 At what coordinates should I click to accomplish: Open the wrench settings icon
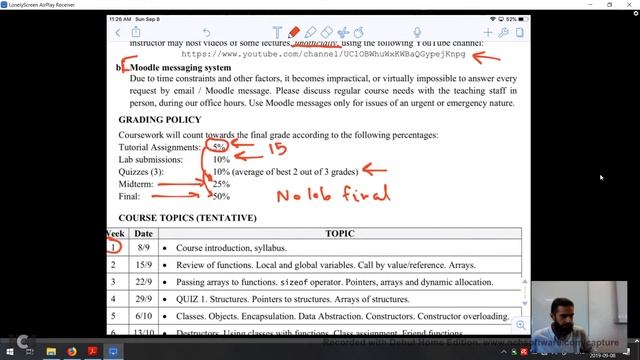(503, 33)
